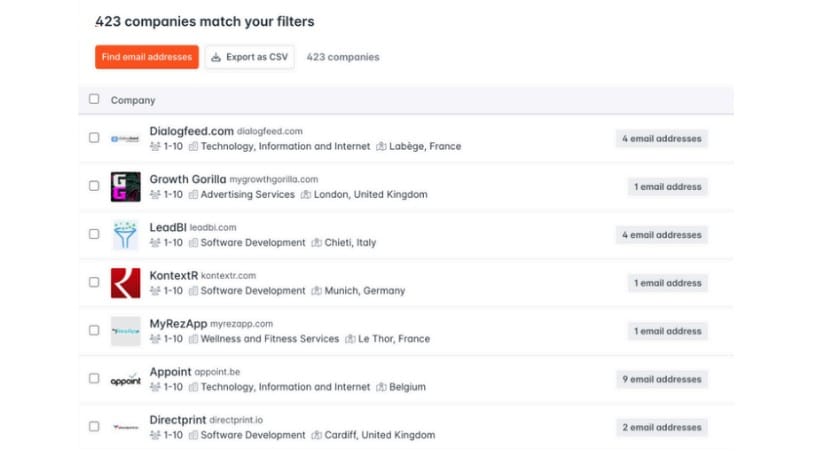Check the KontextR row checkbox

pyautogui.click(x=94, y=282)
